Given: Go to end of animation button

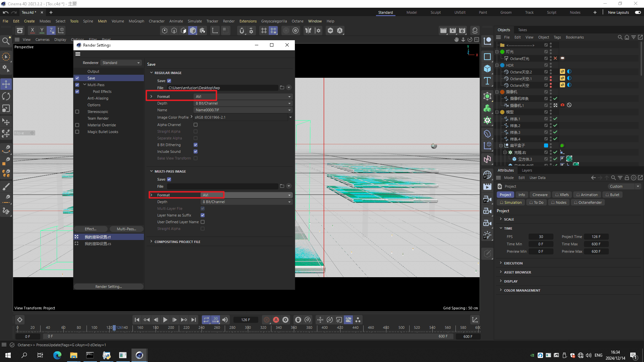Looking at the screenshot, I should (x=194, y=320).
